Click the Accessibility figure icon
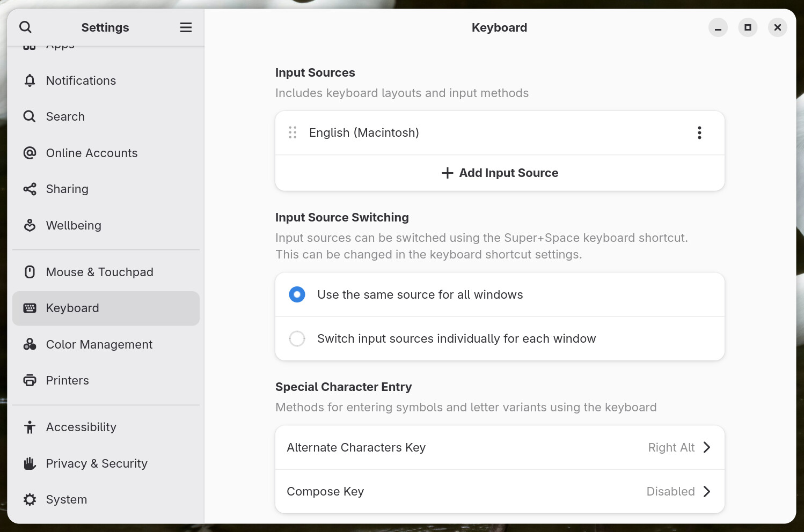 [x=30, y=427]
